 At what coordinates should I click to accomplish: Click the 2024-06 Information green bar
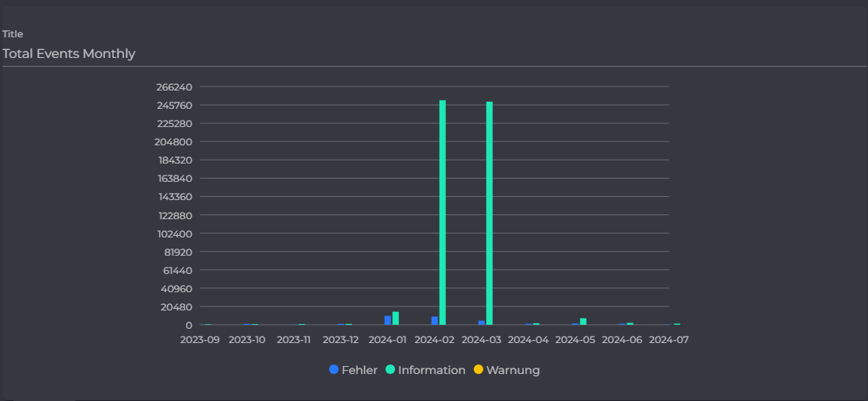tap(630, 323)
